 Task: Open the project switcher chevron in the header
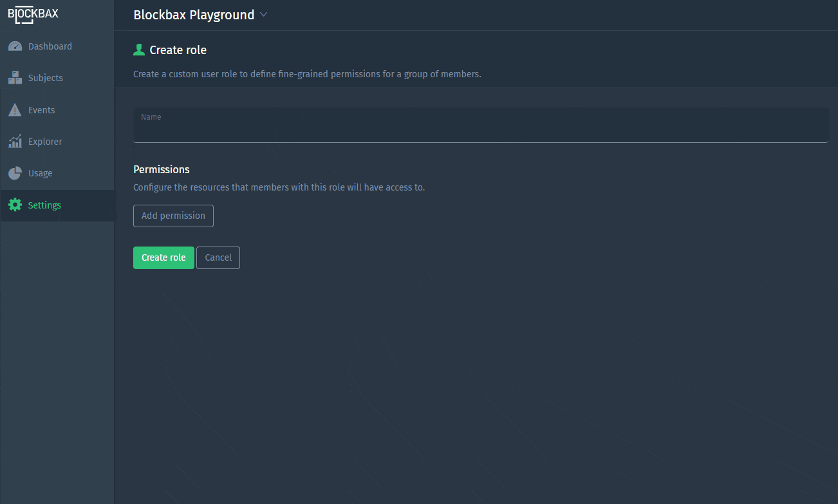click(x=263, y=14)
